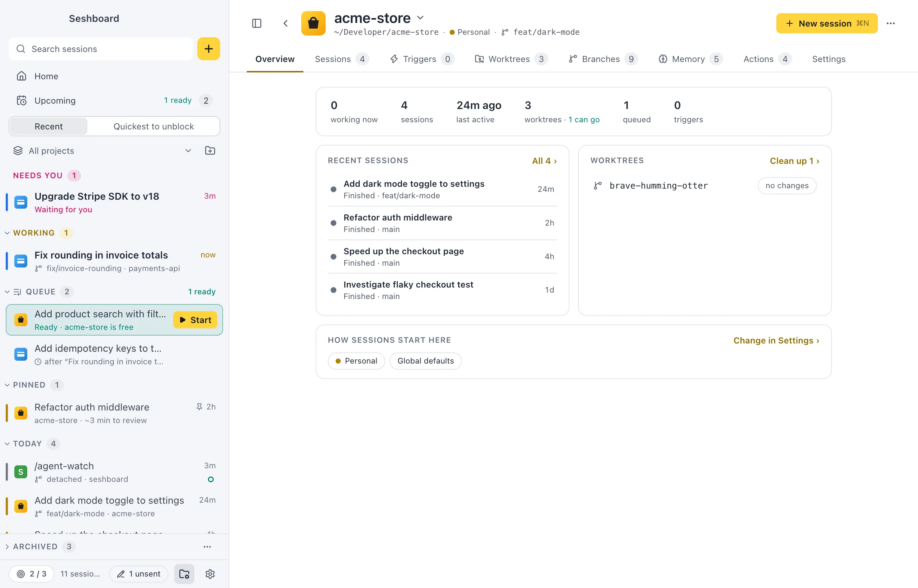Open the Branches tab

[603, 59]
